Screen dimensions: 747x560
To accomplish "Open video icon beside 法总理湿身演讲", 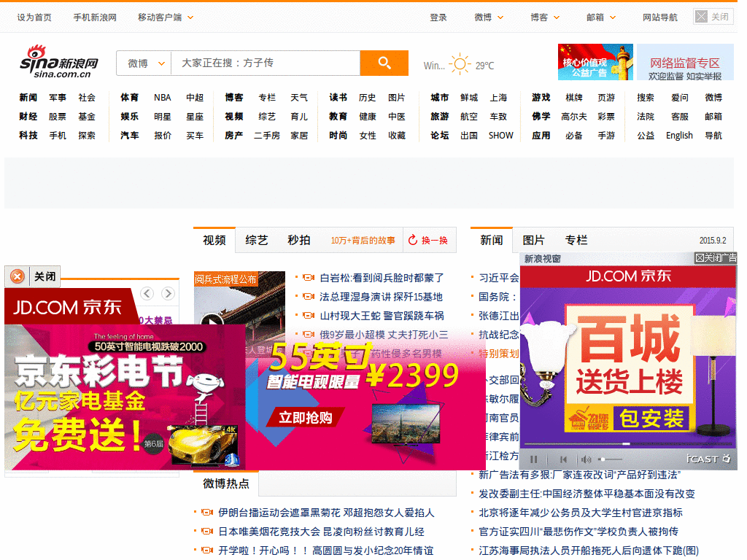I will [309, 297].
